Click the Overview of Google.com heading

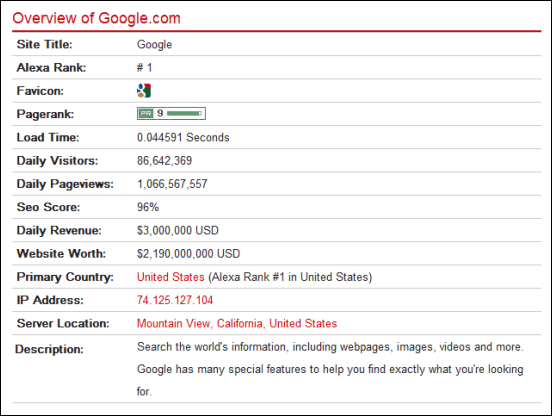pyautogui.click(x=96, y=18)
